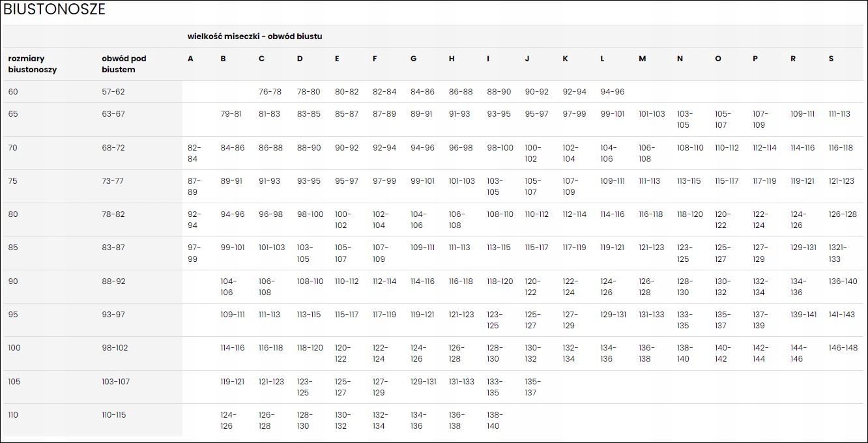Select cup size column header A
868x443 pixels.
(x=190, y=59)
